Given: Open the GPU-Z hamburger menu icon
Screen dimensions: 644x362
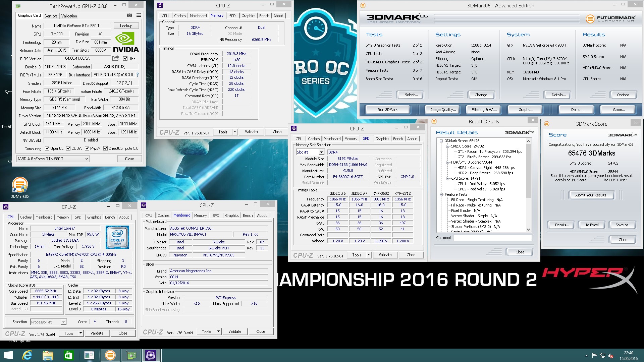Looking at the screenshot, I should click(139, 15).
